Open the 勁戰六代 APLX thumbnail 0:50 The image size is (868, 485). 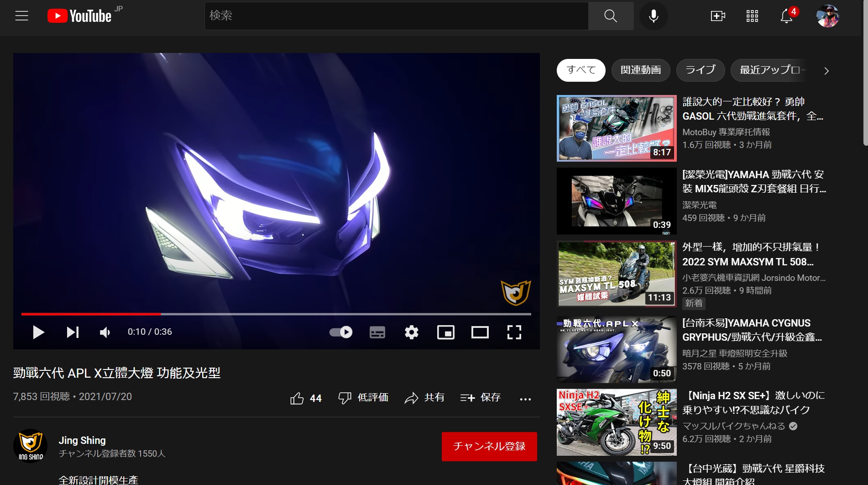[x=617, y=349]
